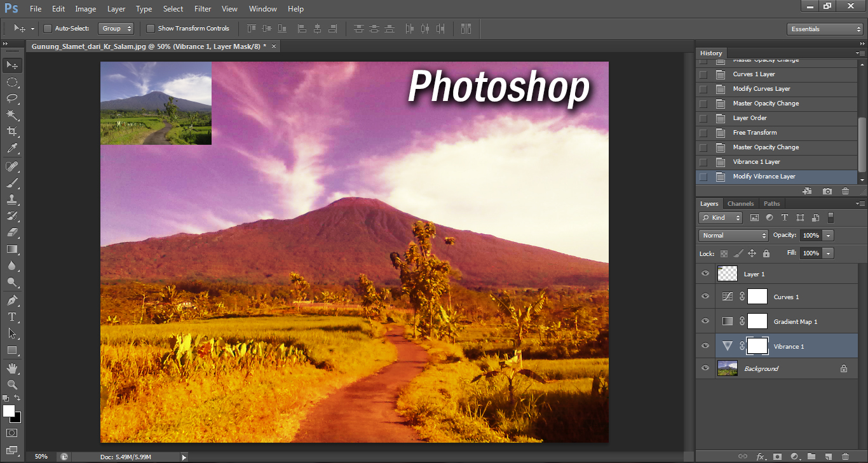The width and height of the screenshot is (868, 463).
Task: Select the Crop tool
Action: coord(13,131)
